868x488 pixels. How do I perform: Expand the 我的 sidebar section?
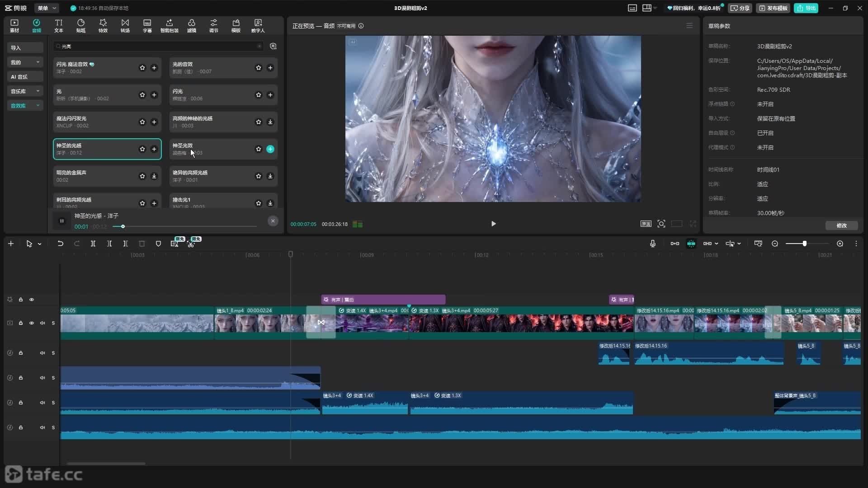[25, 62]
